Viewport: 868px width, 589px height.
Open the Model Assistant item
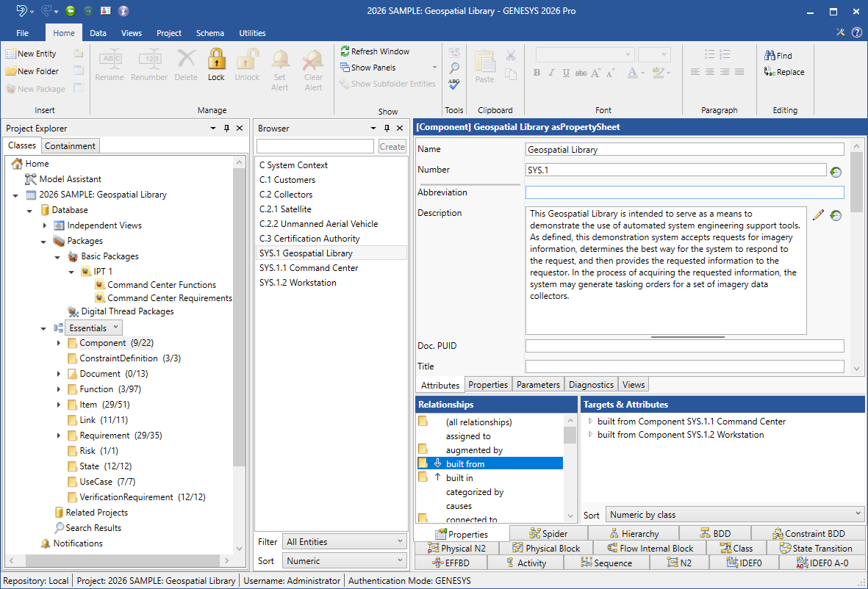[x=70, y=179]
